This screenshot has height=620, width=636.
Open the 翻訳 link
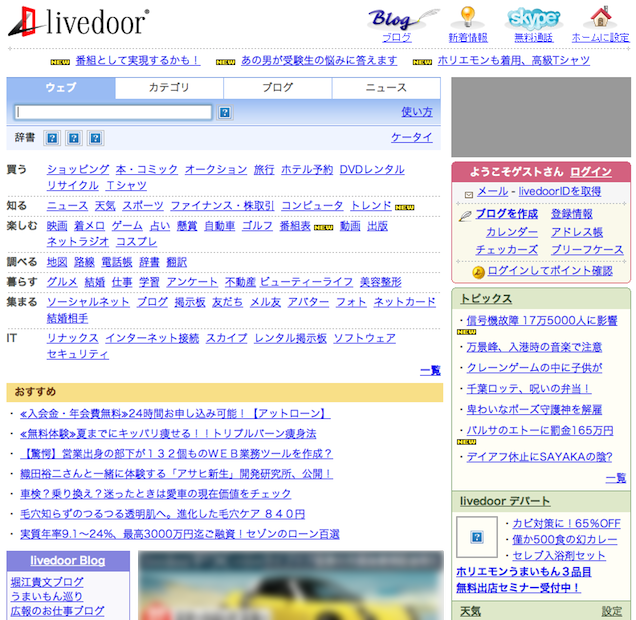[177, 262]
